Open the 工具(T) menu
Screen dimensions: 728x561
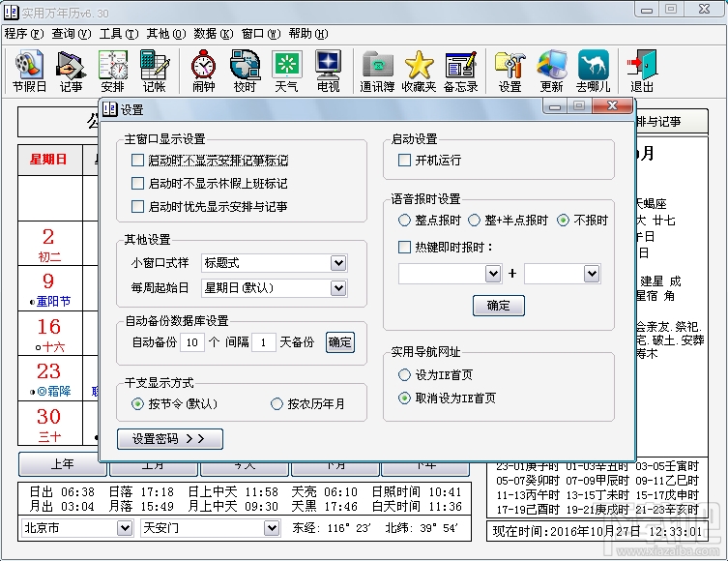(119, 34)
